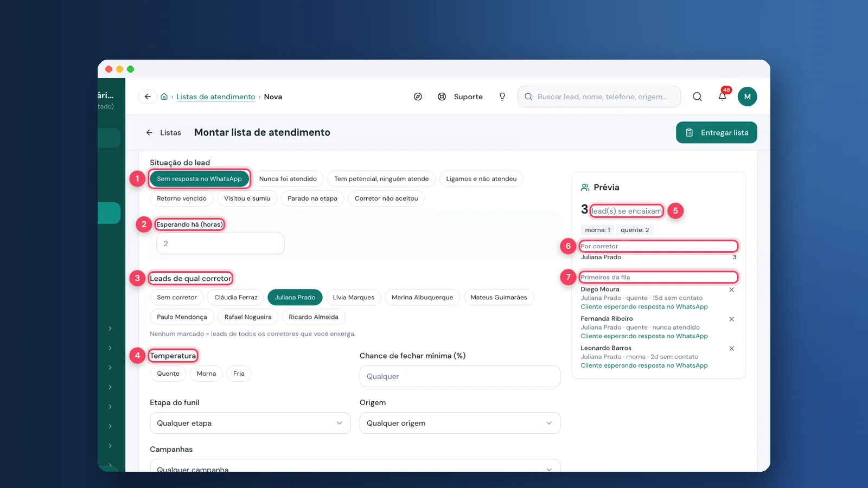Open the Qualquer campanha dropdown

[x=355, y=466]
